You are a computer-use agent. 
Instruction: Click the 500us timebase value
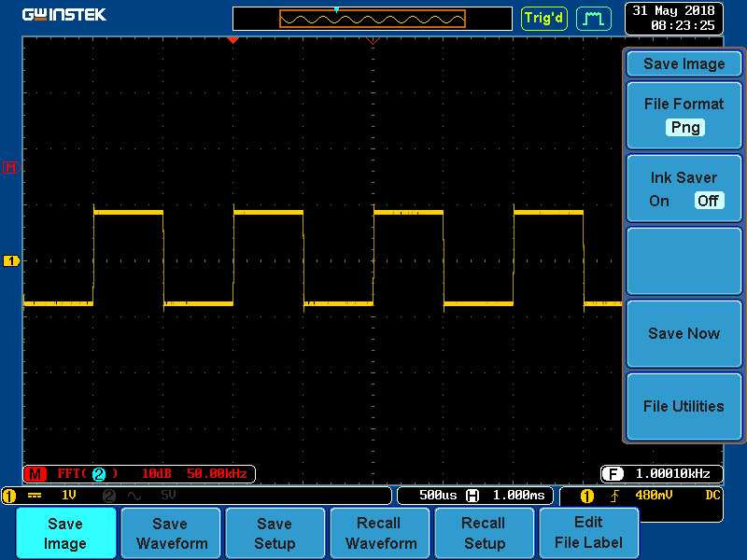[x=438, y=496]
